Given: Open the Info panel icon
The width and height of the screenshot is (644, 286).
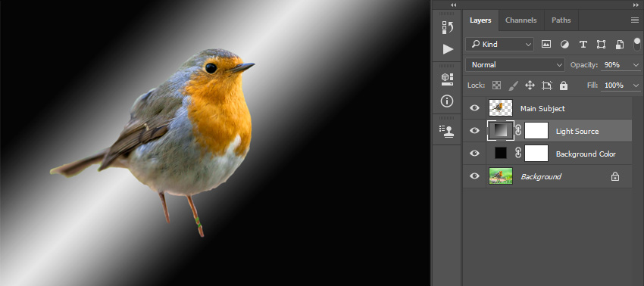Looking at the screenshot, I should (x=447, y=101).
